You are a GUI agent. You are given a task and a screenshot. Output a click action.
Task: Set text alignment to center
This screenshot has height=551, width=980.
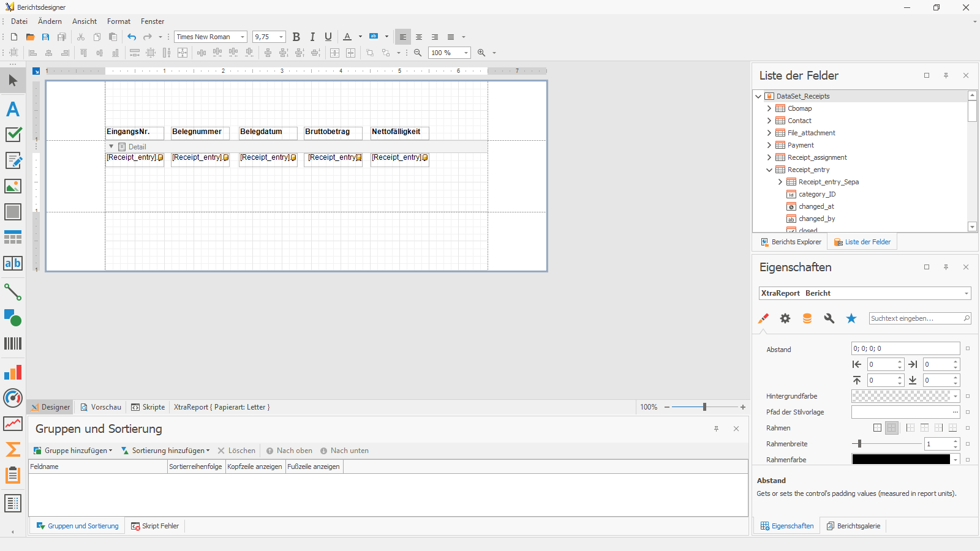tap(419, 37)
